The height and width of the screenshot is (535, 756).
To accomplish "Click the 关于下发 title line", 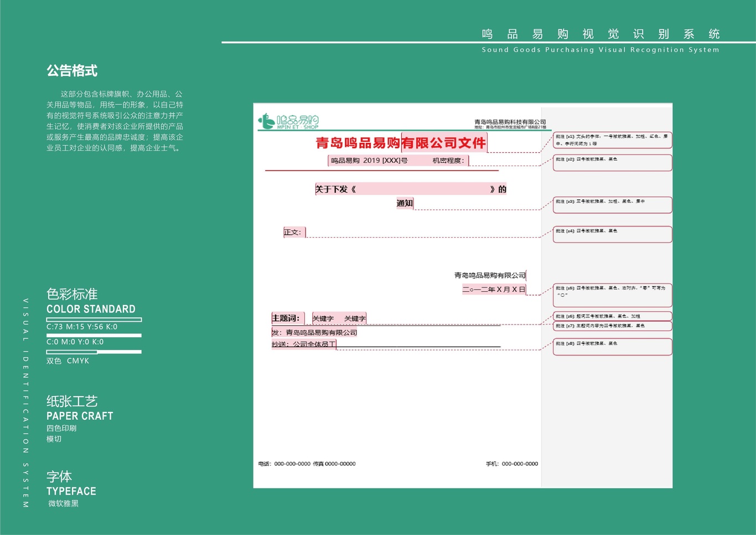I will 411,189.
